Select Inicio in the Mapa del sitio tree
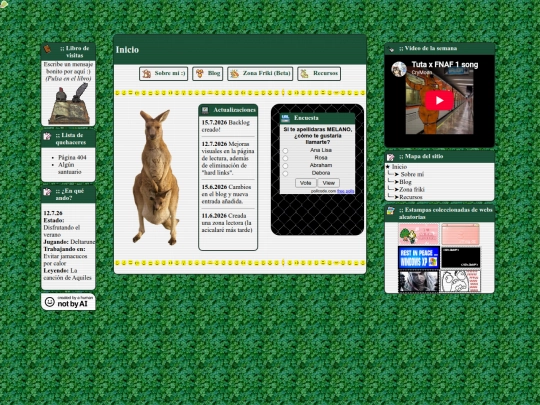Image resolution: width=540 pixels, height=405 pixels. [x=399, y=167]
